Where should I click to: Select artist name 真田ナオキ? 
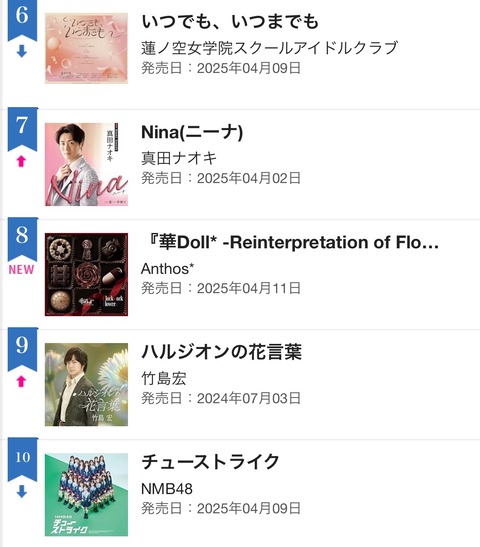[x=179, y=158]
